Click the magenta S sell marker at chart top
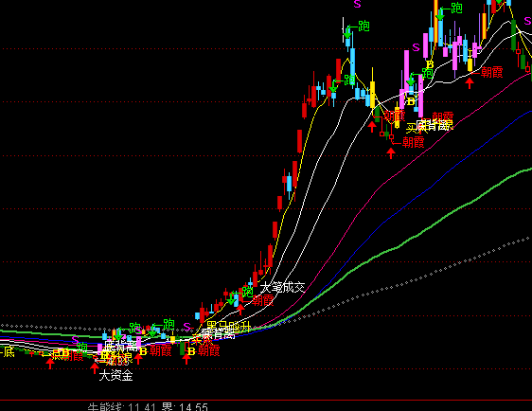532x411 pixels. click(x=357, y=4)
